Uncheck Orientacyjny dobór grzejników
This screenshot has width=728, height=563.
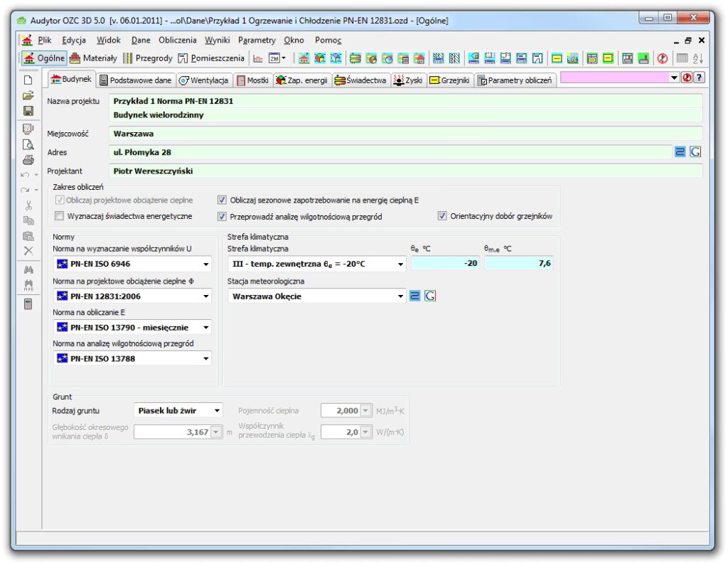[442, 216]
